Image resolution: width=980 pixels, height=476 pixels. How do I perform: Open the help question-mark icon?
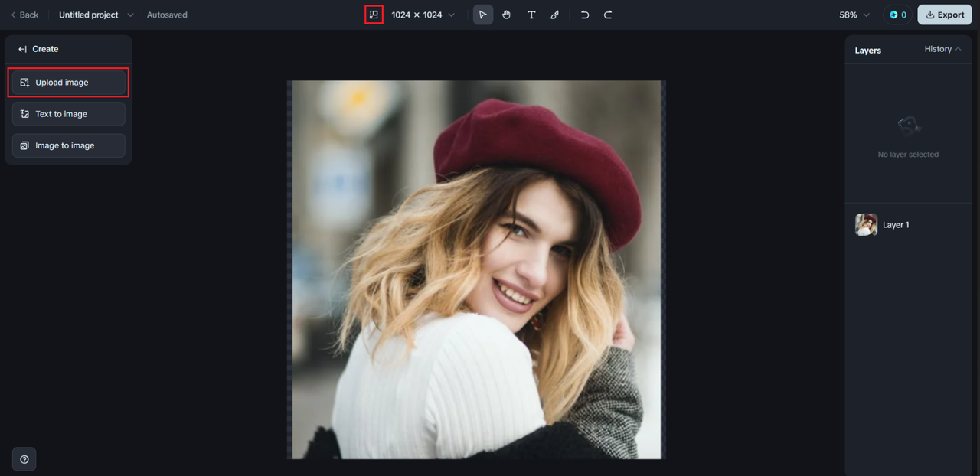click(x=24, y=459)
